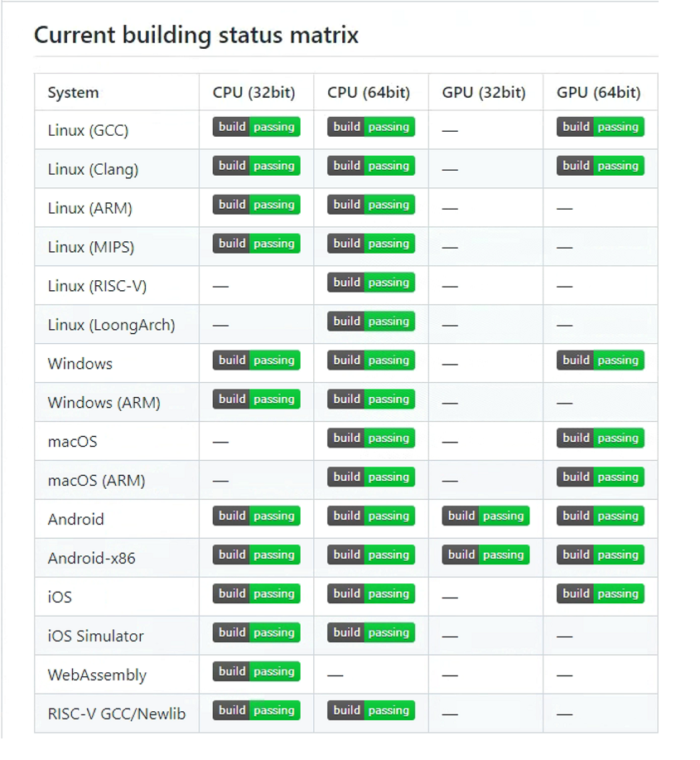
Task: Click Windows GPU 64bit build passing badge
Action: pos(600,361)
